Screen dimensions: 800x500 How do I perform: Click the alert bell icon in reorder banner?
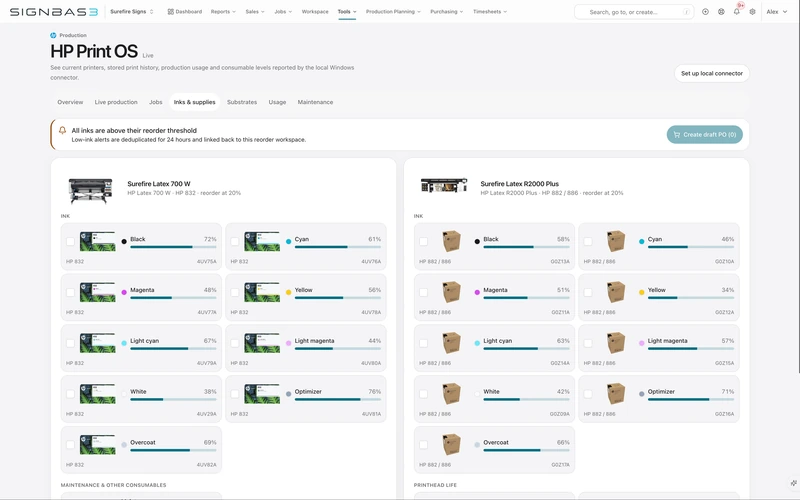[x=62, y=131]
